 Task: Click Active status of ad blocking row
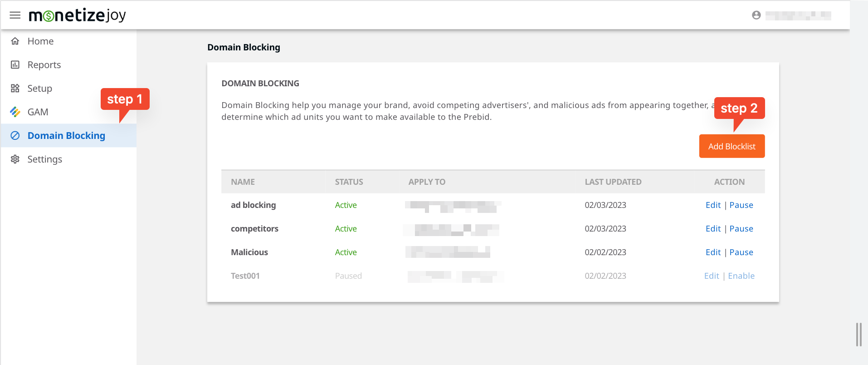click(x=346, y=205)
